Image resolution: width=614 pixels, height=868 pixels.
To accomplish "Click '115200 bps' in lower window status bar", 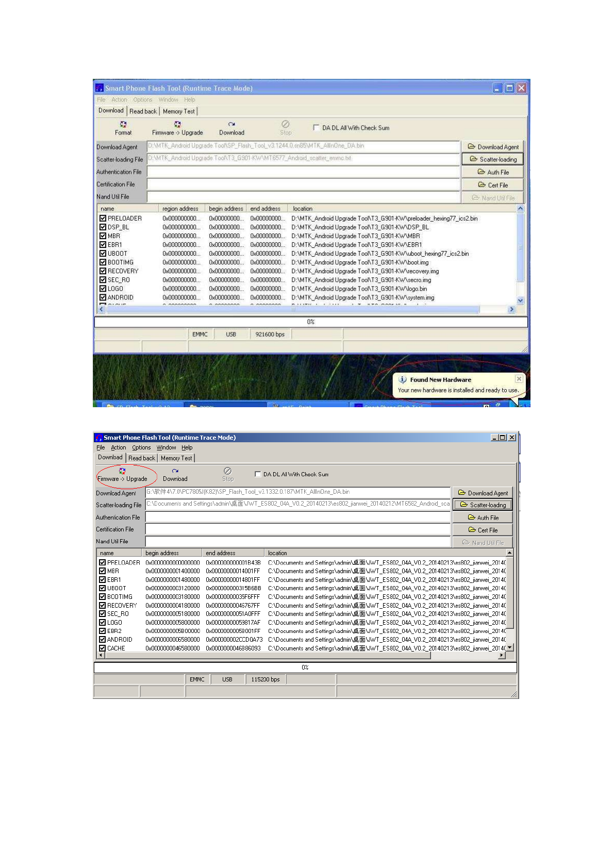I will click(x=265, y=680).
